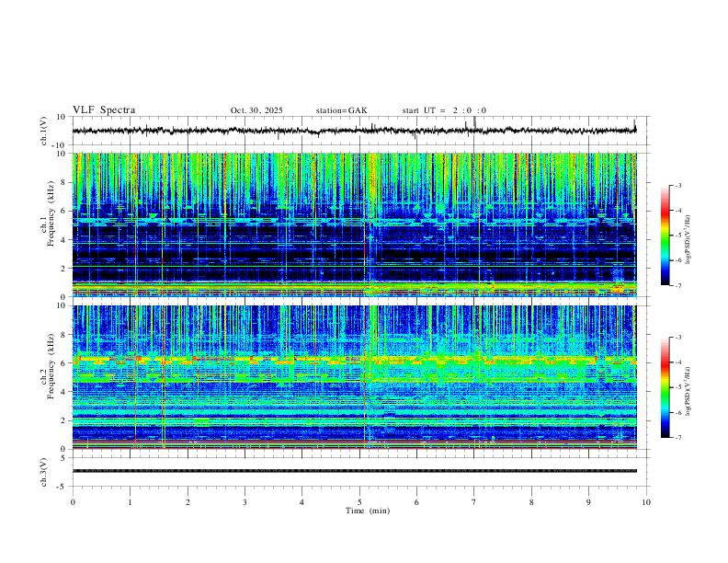Click the ch.1 spectrogram color bar

[665, 236]
